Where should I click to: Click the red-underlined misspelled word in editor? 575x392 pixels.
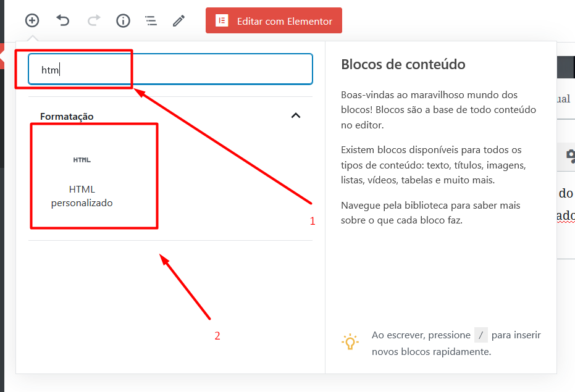click(566, 216)
